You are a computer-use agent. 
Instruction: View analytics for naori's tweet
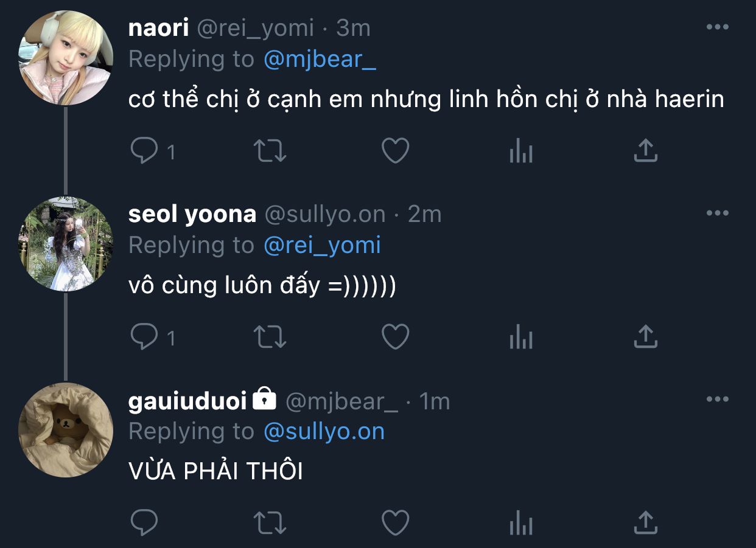520,151
